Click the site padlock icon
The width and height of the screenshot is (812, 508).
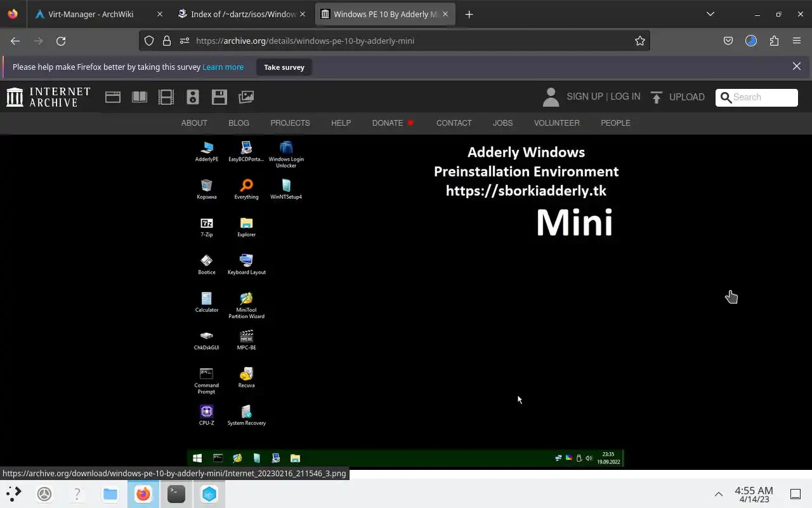(167, 41)
